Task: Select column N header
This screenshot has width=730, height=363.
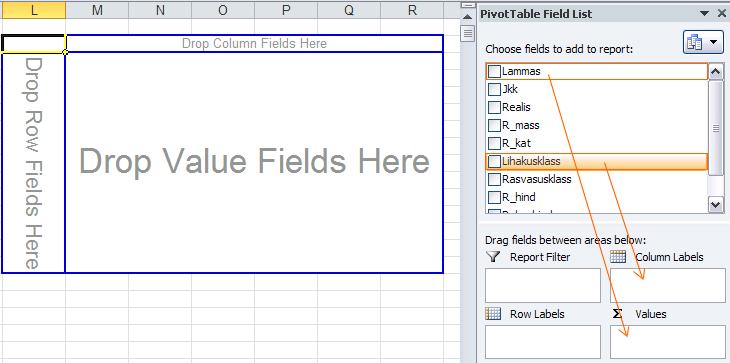Action: pos(160,10)
